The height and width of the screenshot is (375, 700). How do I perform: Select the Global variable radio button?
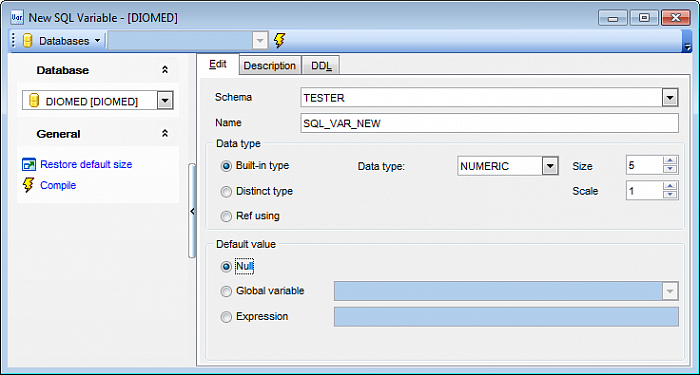227,292
